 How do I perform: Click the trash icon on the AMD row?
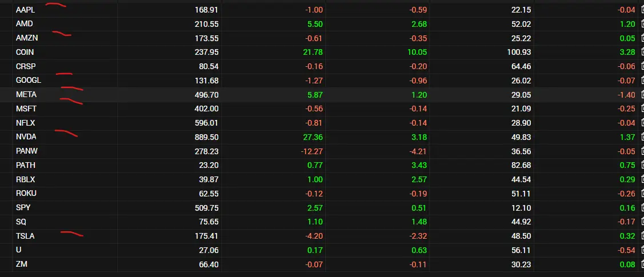coord(642,24)
